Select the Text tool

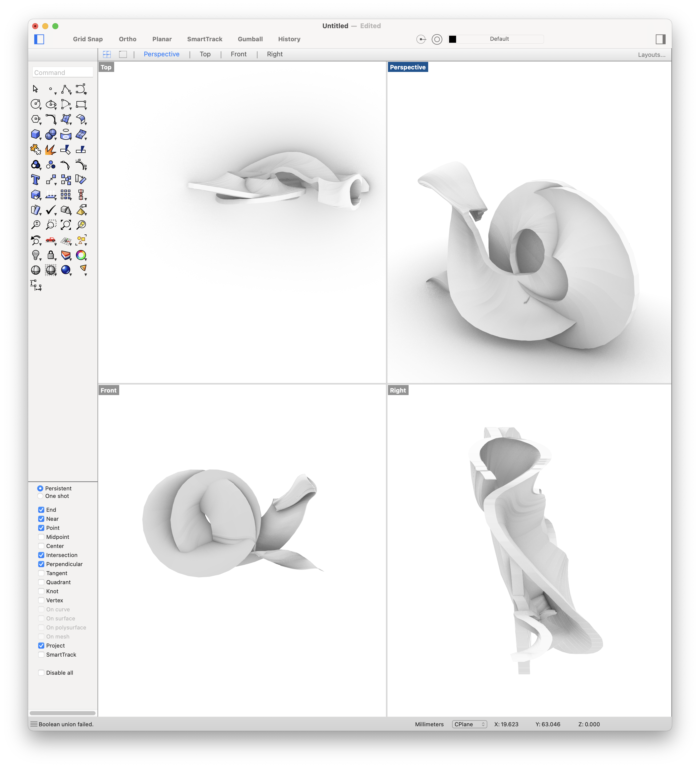36,180
